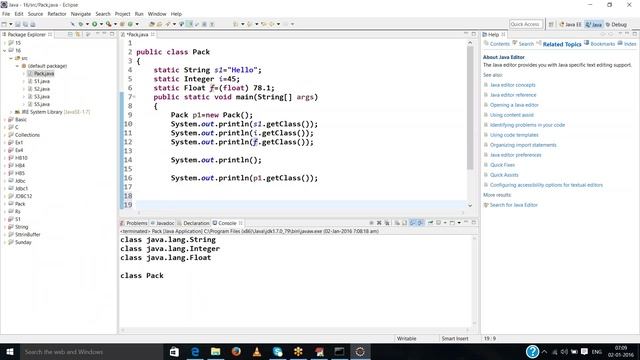Viewport: 640px width, 360px height.
Task: Click the Remove Launch icon in Console
Action: (379, 223)
